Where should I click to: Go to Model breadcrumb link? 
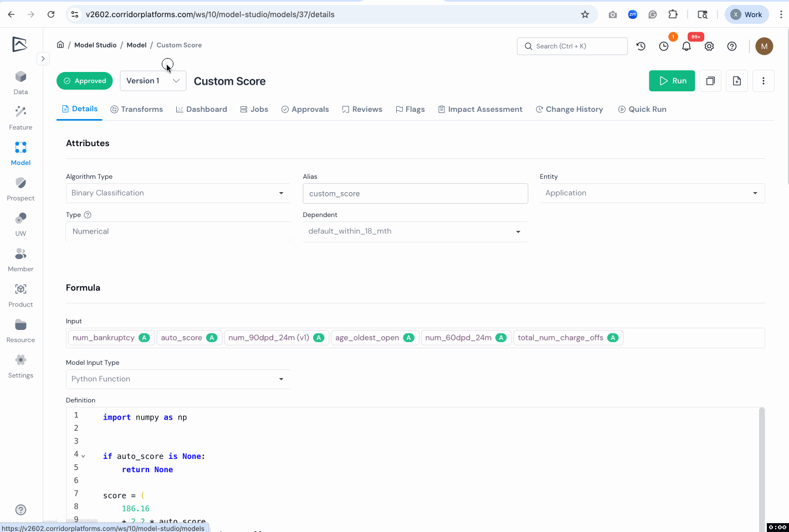pyautogui.click(x=136, y=45)
